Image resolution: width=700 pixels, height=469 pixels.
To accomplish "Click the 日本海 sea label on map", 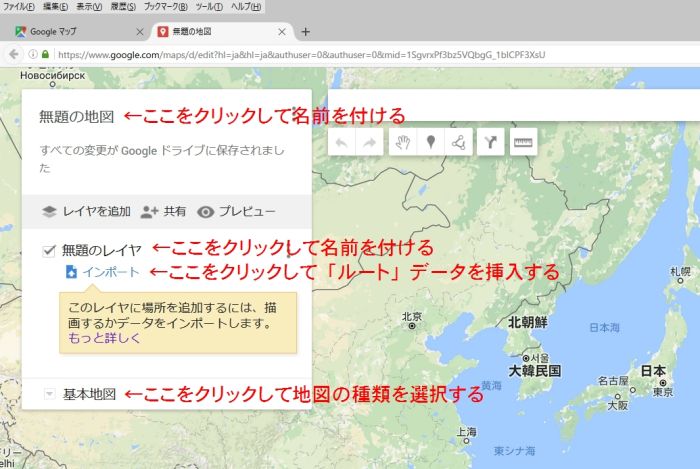I will [604, 328].
